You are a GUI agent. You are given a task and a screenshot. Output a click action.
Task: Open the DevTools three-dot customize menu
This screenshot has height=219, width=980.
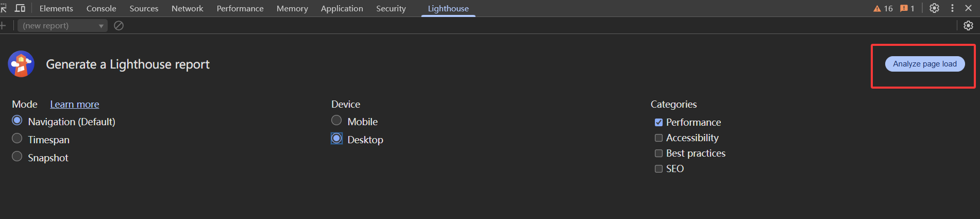952,8
